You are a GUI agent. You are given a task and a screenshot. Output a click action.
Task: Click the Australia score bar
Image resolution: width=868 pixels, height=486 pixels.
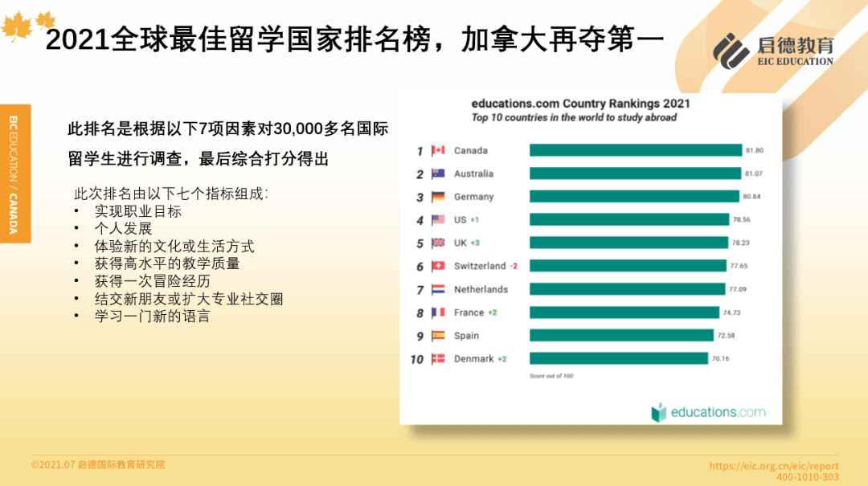[635, 174]
